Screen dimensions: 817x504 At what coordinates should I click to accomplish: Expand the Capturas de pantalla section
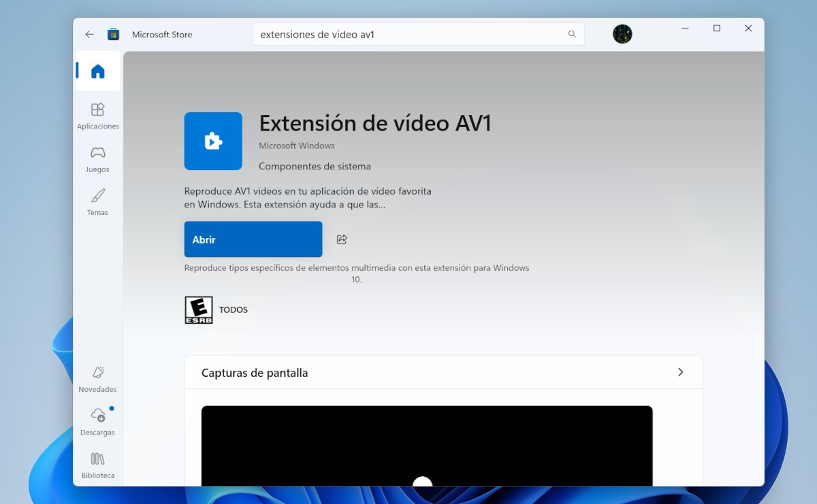[x=680, y=372]
